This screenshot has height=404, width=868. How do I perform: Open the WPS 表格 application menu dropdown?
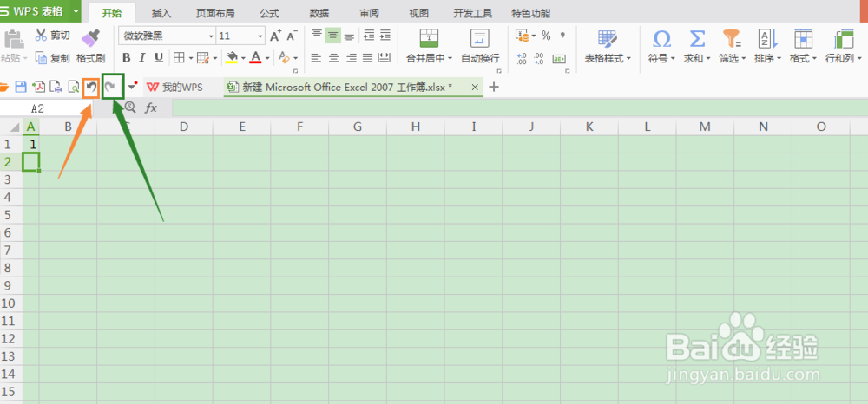(76, 10)
